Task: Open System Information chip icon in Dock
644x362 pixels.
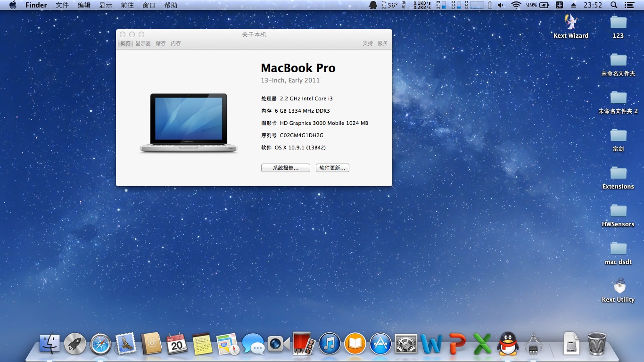Action: pos(533,344)
